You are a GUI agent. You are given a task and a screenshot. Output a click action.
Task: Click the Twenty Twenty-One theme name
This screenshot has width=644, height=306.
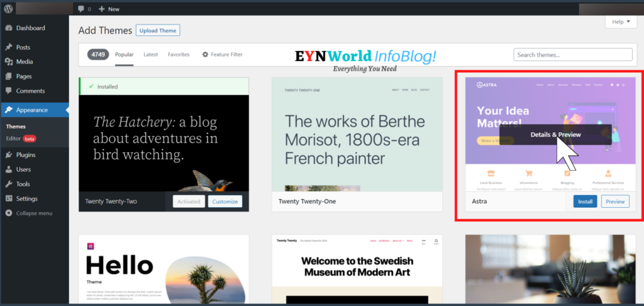pyautogui.click(x=307, y=201)
